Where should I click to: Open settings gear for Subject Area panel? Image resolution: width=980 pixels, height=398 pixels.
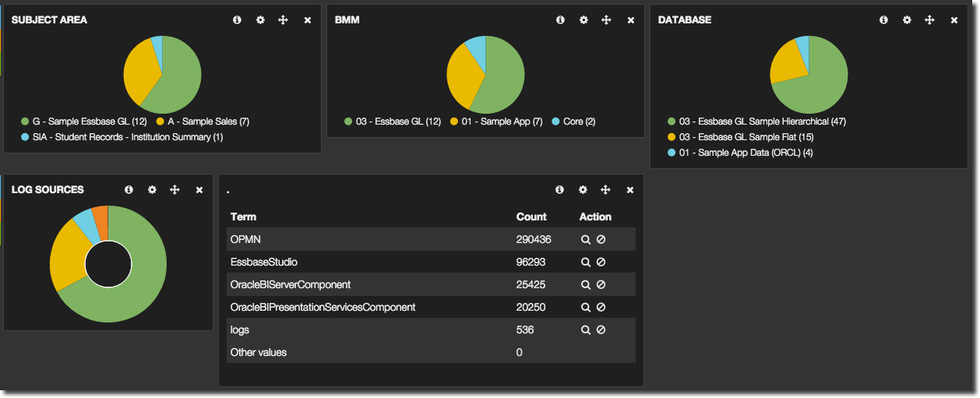(260, 20)
